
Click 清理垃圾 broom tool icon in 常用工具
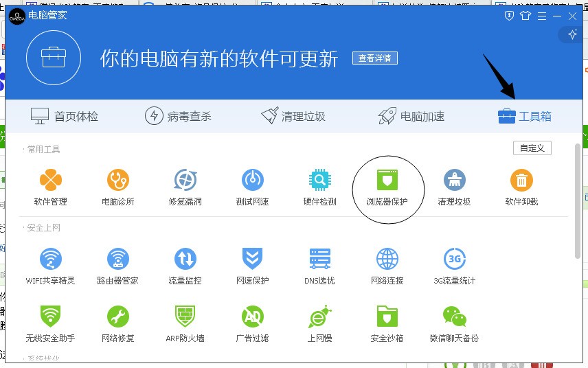pos(455,181)
